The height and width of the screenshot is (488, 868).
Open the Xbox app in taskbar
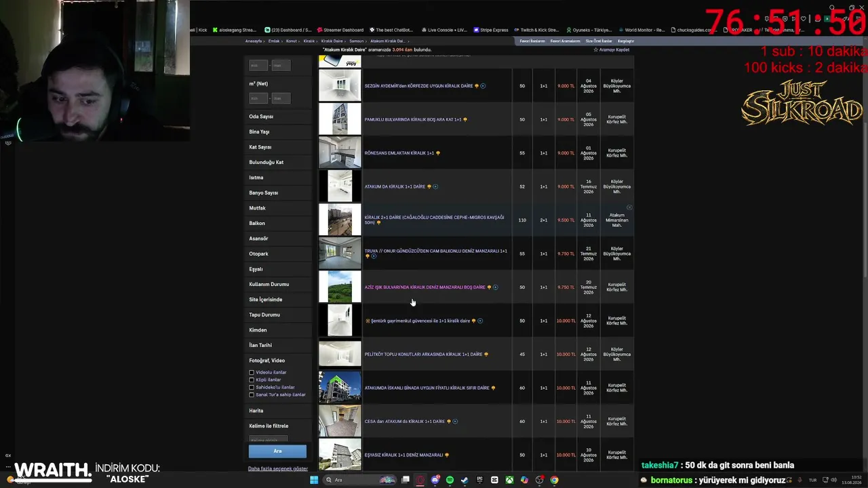click(x=509, y=480)
